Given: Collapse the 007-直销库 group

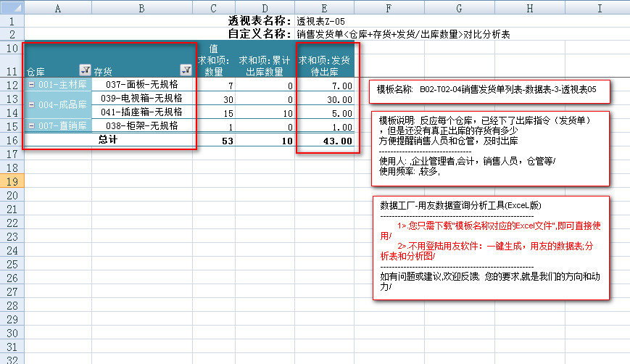Looking at the screenshot, I should 31,126.
